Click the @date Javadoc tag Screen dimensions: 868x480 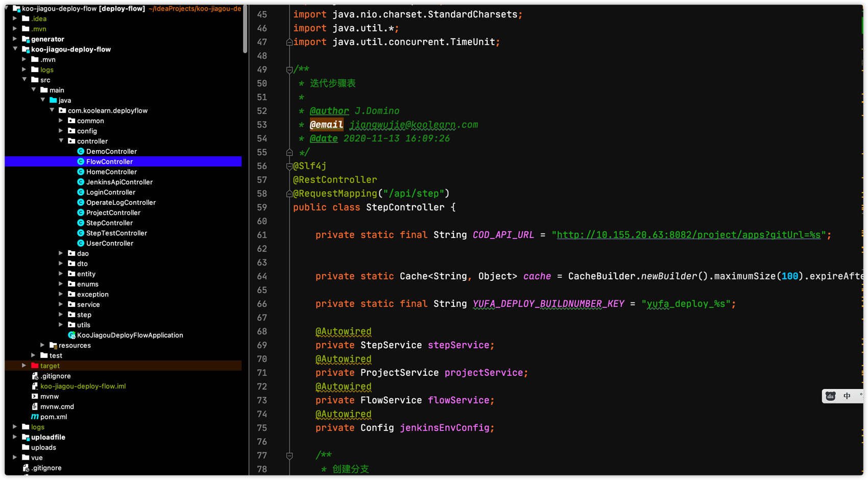pos(324,138)
